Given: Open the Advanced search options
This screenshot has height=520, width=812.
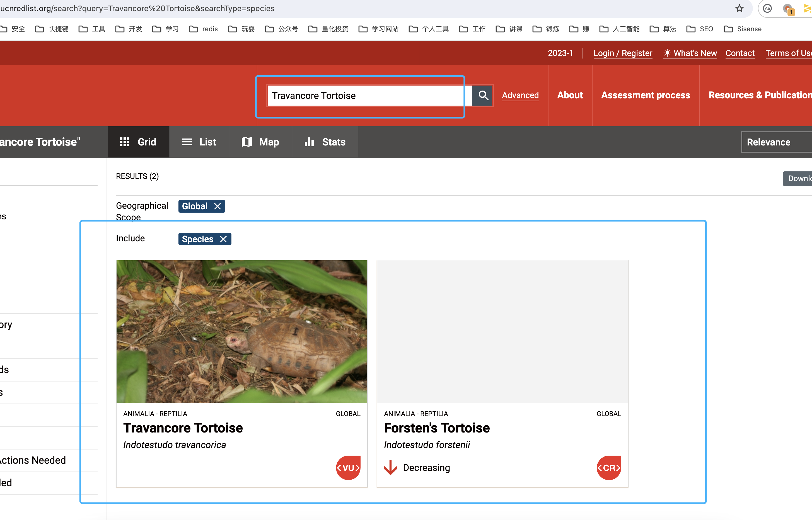Looking at the screenshot, I should (x=520, y=95).
